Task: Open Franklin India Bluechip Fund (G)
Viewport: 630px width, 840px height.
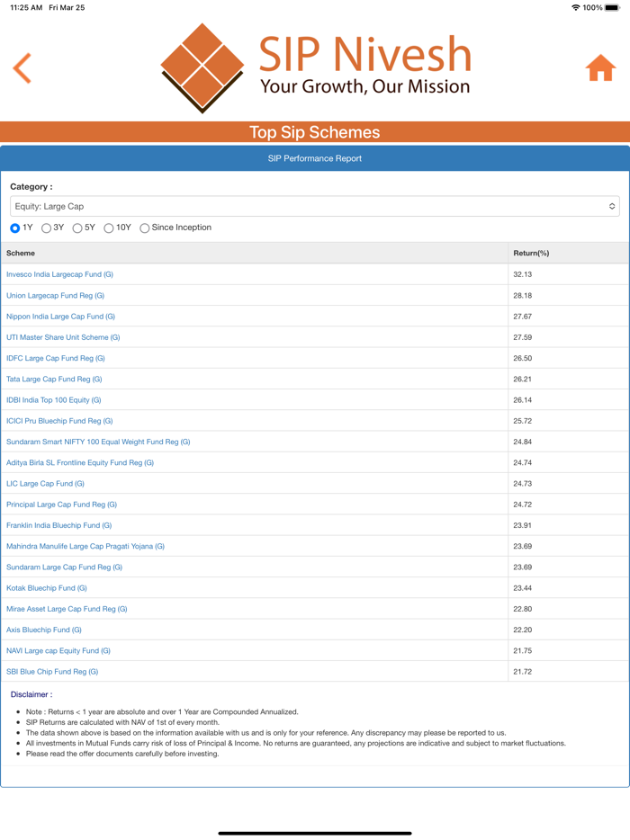Action: (59, 525)
